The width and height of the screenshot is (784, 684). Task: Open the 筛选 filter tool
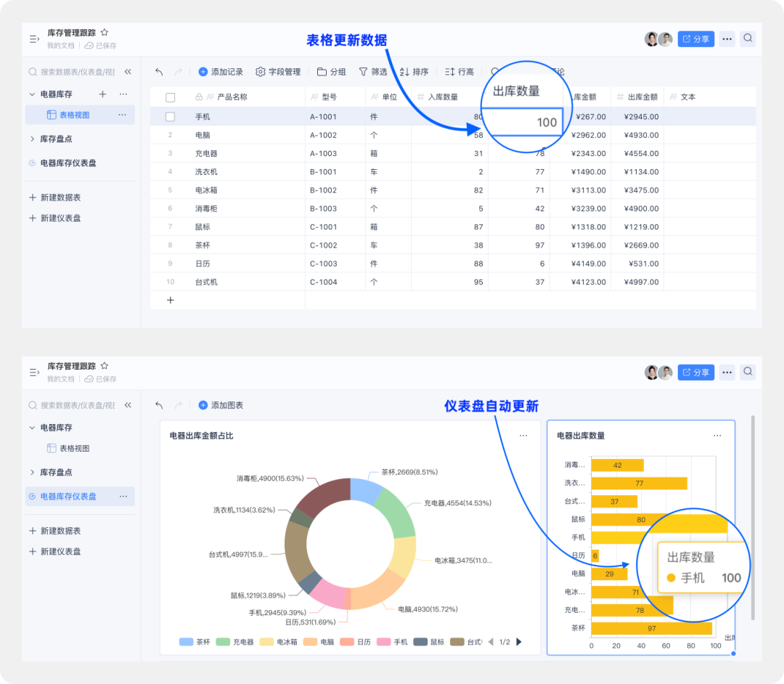pyautogui.click(x=364, y=72)
